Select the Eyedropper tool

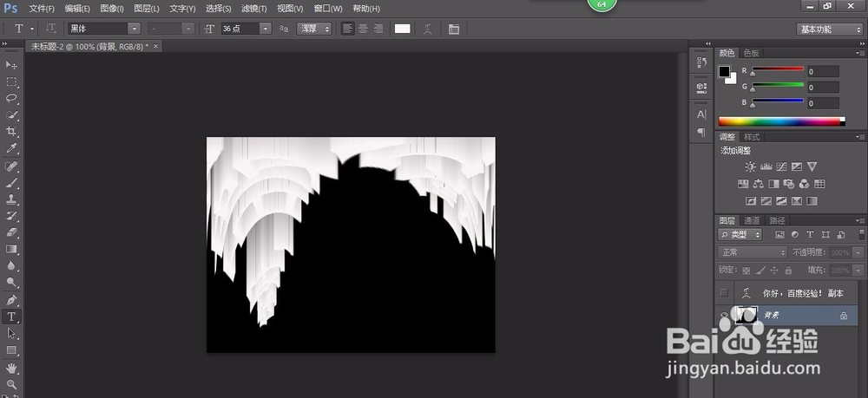(11, 148)
